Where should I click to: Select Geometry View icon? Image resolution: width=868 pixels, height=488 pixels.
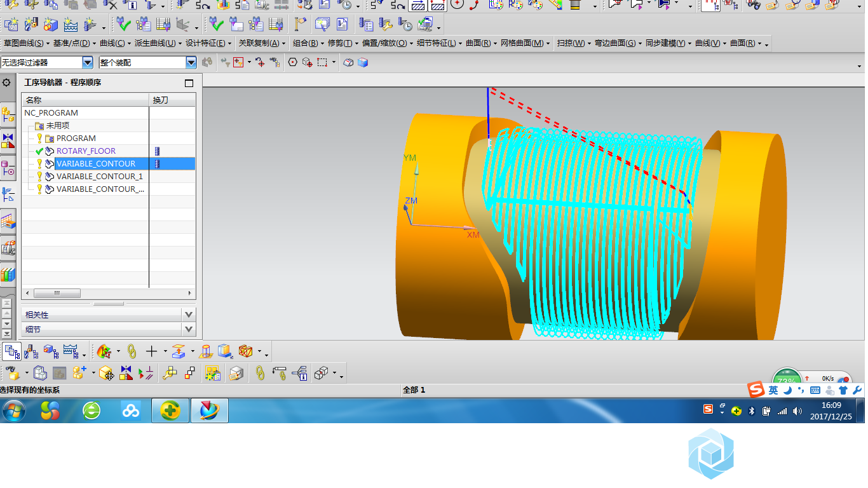coord(51,351)
